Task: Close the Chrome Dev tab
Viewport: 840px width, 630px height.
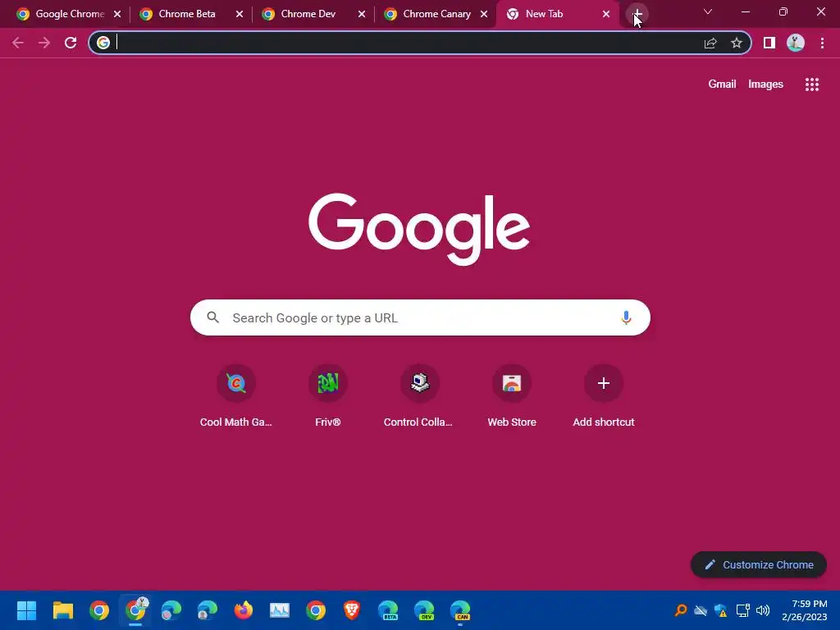Action: pyautogui.click(x=362, y=15)
